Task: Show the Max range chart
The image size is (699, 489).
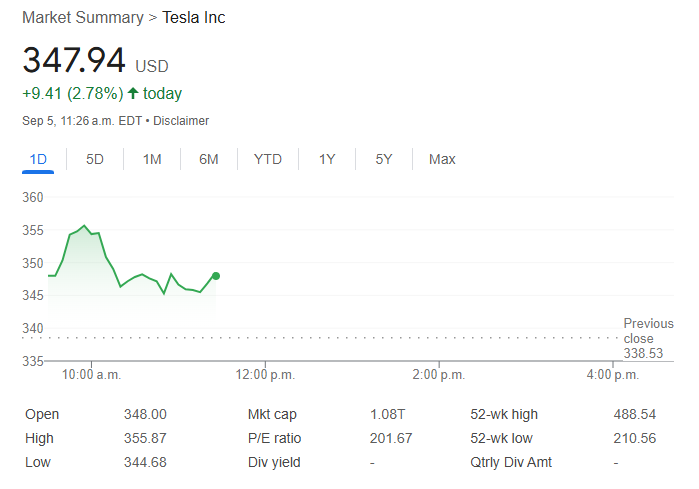Action: [x=442, y=159]
